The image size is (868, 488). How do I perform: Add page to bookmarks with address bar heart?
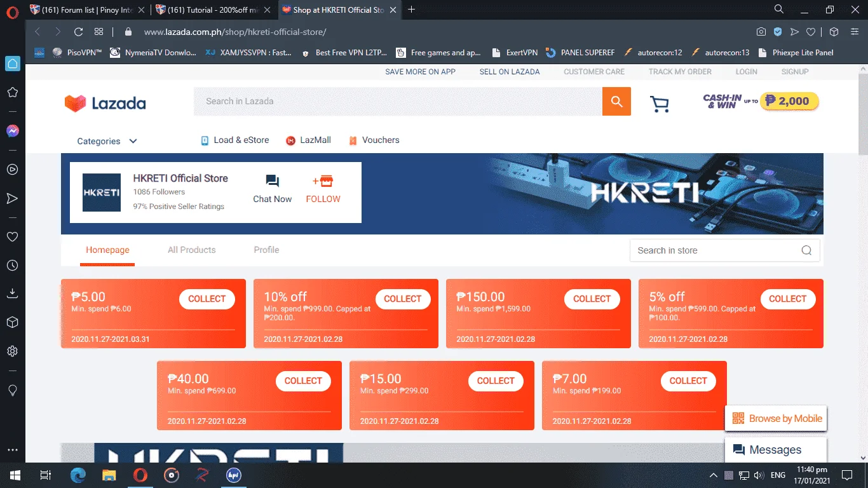[x=811, y=32]
